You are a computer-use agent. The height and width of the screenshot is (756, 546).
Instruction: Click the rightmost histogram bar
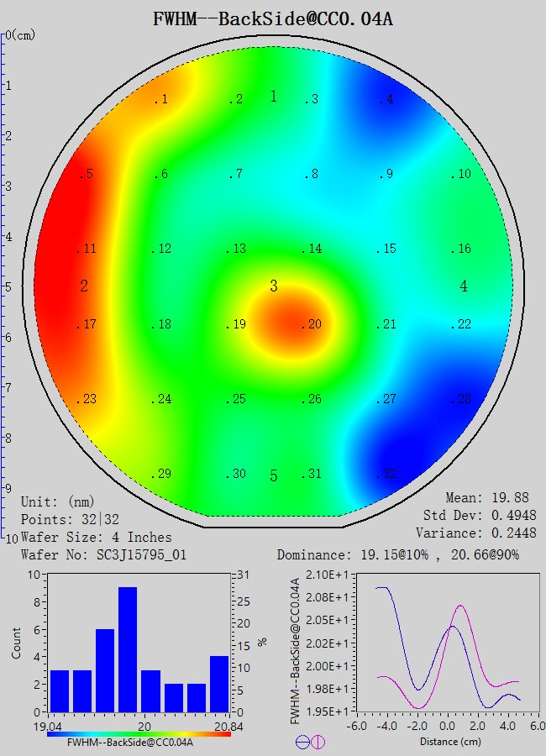click(x=219, y=683)
